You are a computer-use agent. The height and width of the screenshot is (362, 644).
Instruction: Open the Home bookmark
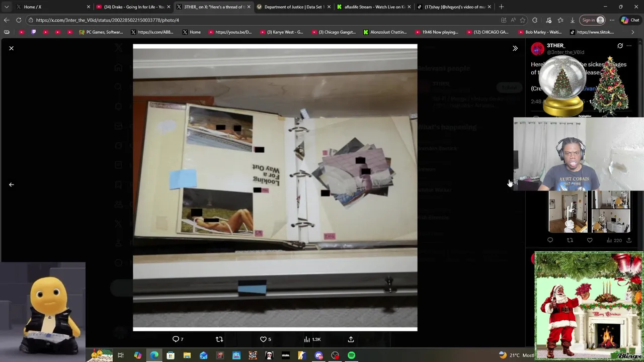pos(191,32)
